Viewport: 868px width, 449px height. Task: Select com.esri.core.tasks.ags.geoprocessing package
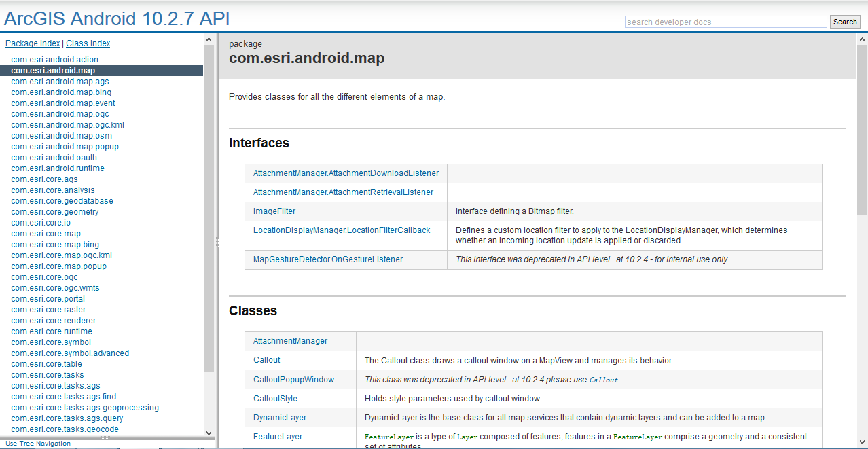(85, 408)
